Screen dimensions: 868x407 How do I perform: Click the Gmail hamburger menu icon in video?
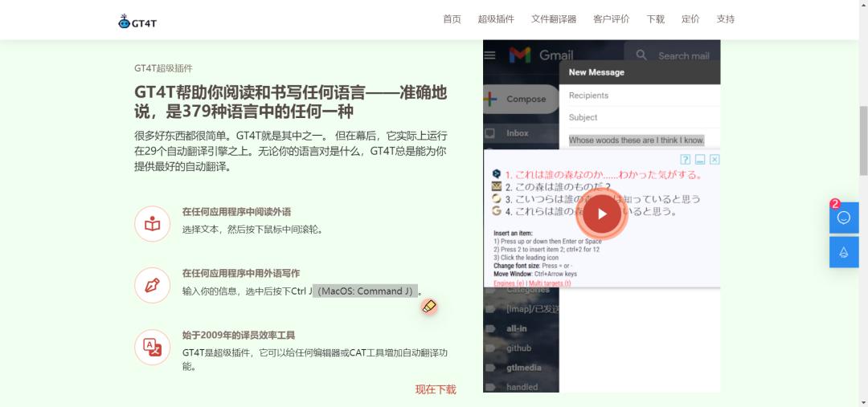(x=489, y=55)
